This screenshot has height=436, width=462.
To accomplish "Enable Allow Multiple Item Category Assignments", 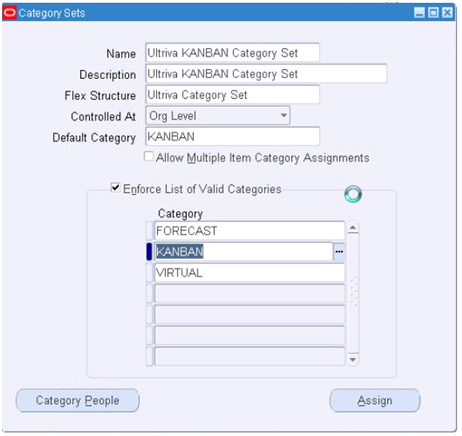I will coord(149,156).
